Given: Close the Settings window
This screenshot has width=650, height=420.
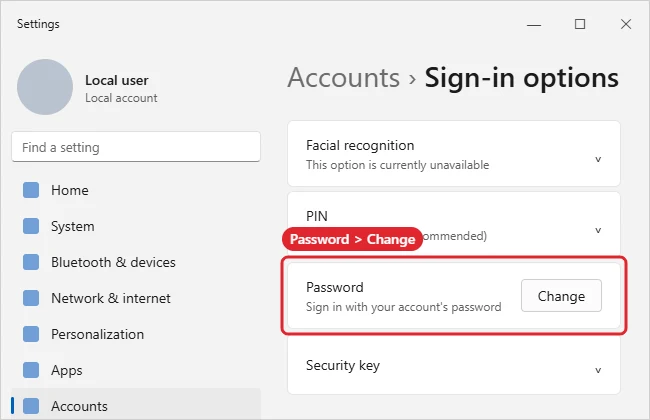Looking at the screenshot, I should pos(626,24).
